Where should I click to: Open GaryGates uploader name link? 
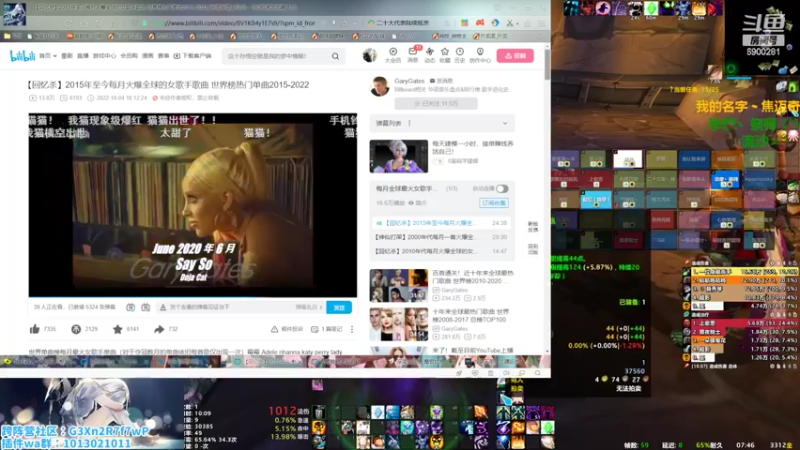(409, 81)
